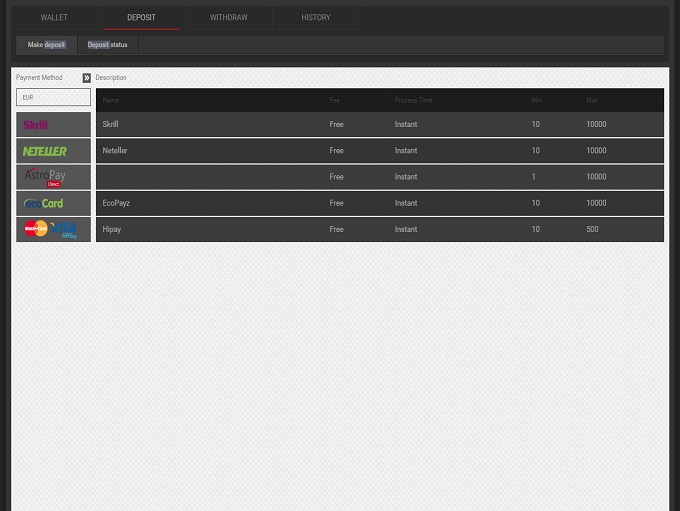Select the Skrill payment logo
680x511 pixels.
click(53, 124)
